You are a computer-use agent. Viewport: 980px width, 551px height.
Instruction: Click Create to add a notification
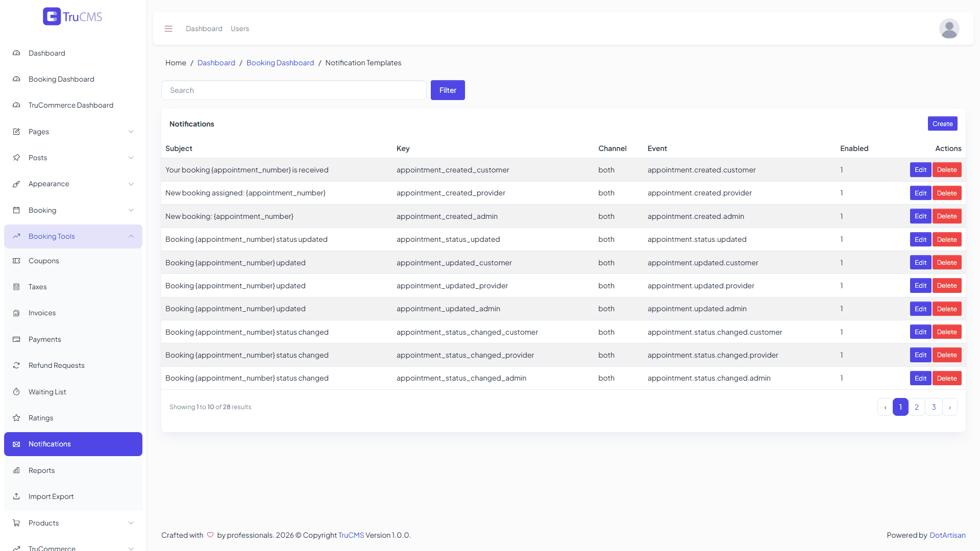coord(942,123)
